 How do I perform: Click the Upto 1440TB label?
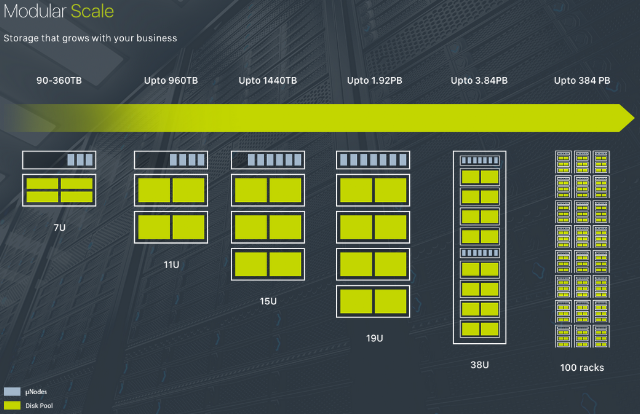click(268, 80)
